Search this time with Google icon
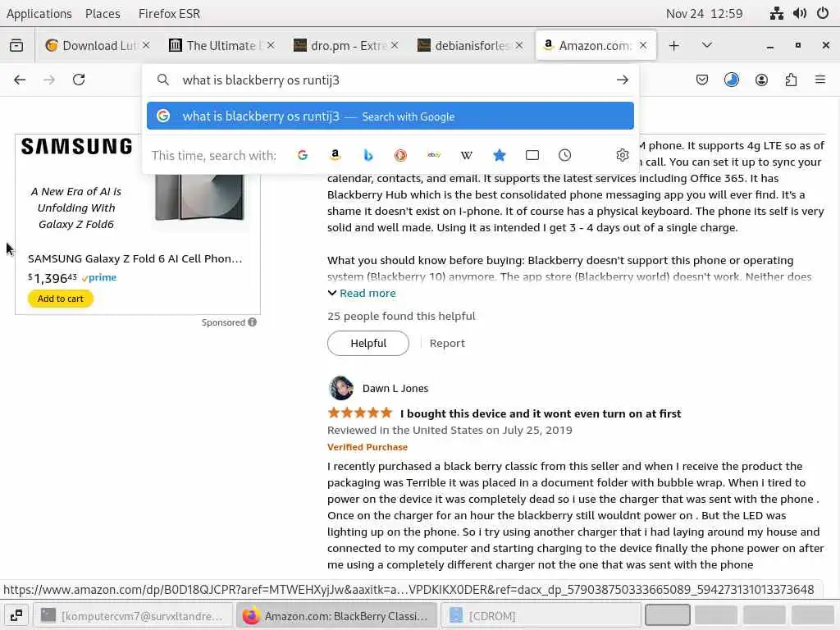The height and width of the screenshot is (630, 840). point(303,155)
